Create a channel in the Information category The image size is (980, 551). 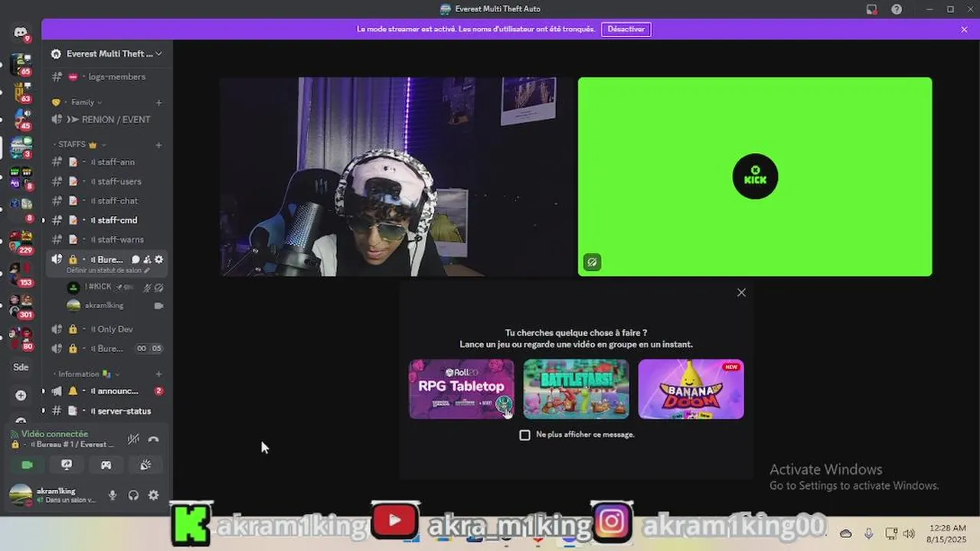158,374
